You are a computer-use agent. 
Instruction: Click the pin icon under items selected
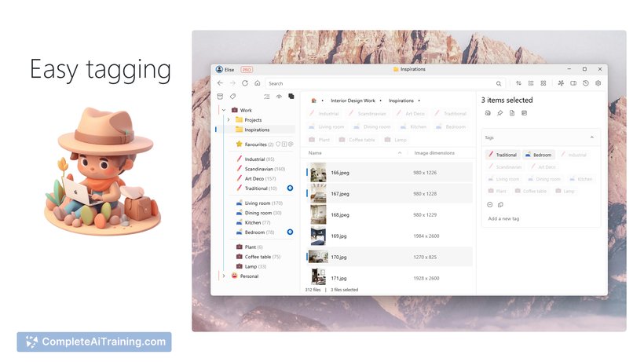click(499, 113)
